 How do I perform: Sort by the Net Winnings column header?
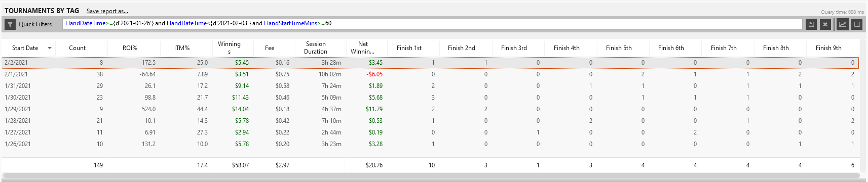point(362,48)
